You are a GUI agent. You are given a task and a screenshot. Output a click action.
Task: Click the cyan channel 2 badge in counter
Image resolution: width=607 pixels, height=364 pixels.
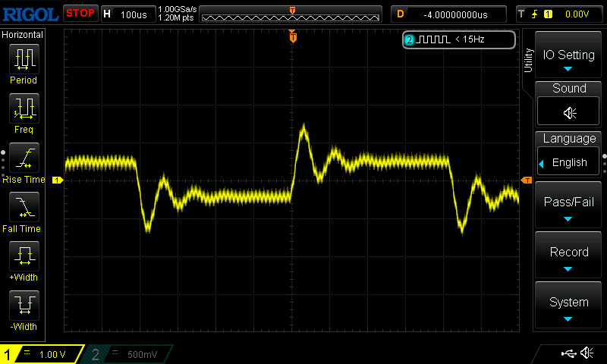click(x=409, y=39)
